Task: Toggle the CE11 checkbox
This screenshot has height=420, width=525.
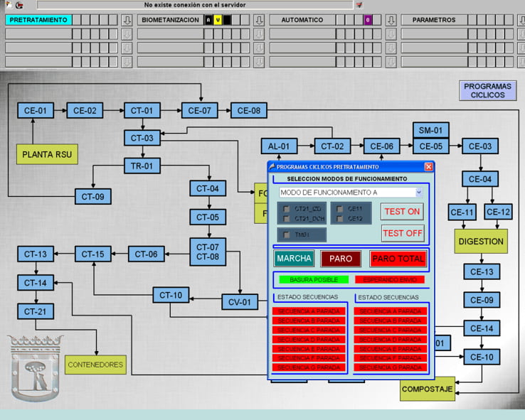Action: (341, 209)
